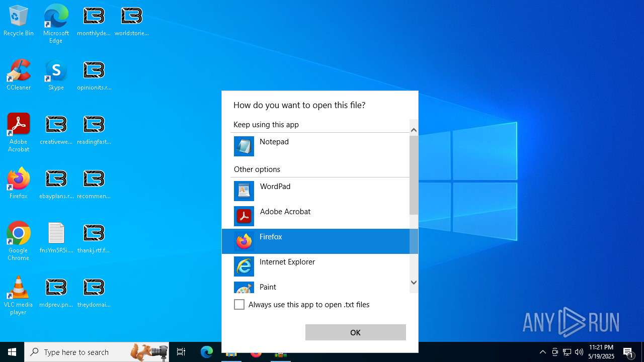Viewport: 644px width, 362px height.
Task: Confirm the choice with OK button
Action: 356,332
